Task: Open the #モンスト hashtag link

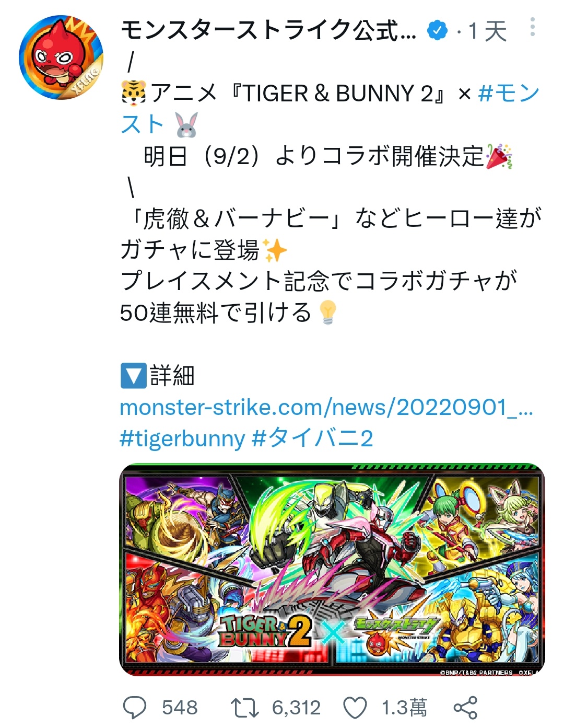Action: [x=330, y=109]
